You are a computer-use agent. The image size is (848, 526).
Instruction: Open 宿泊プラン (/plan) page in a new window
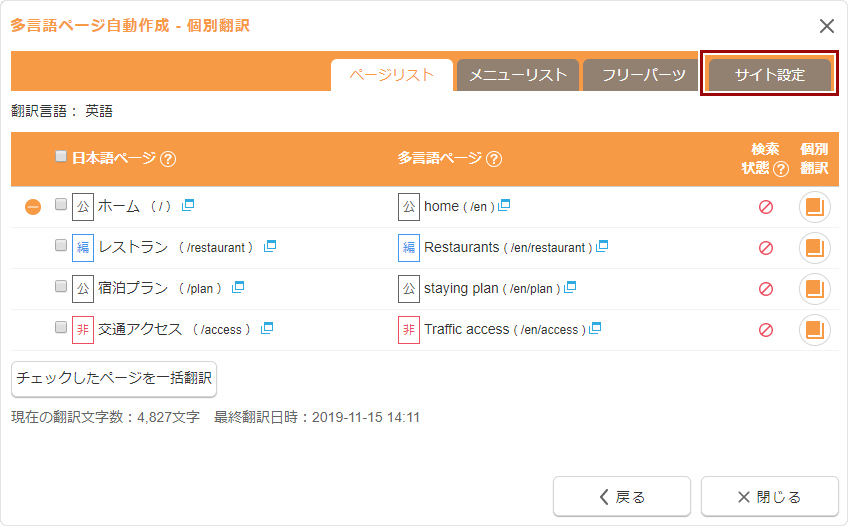(237, 288)
